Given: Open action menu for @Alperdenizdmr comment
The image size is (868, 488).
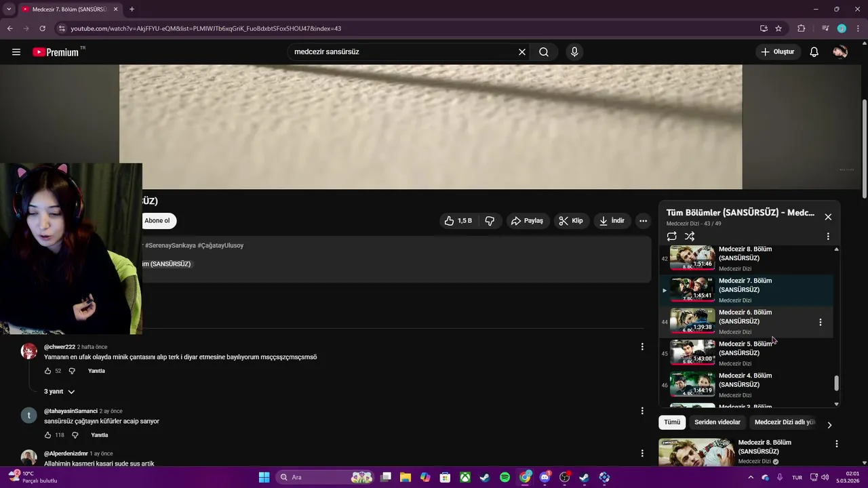Looking at the screenshot, I should [x=642, y=453].
